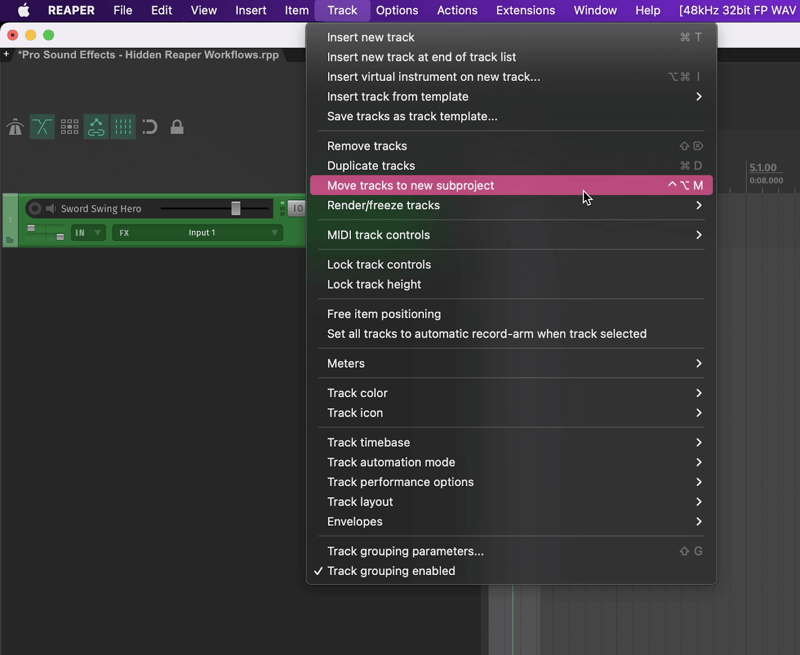Viewport: 800px width, 655px height.
Task: Choose Set all tracks to automatic record-arm
Action: pos(511,334)
